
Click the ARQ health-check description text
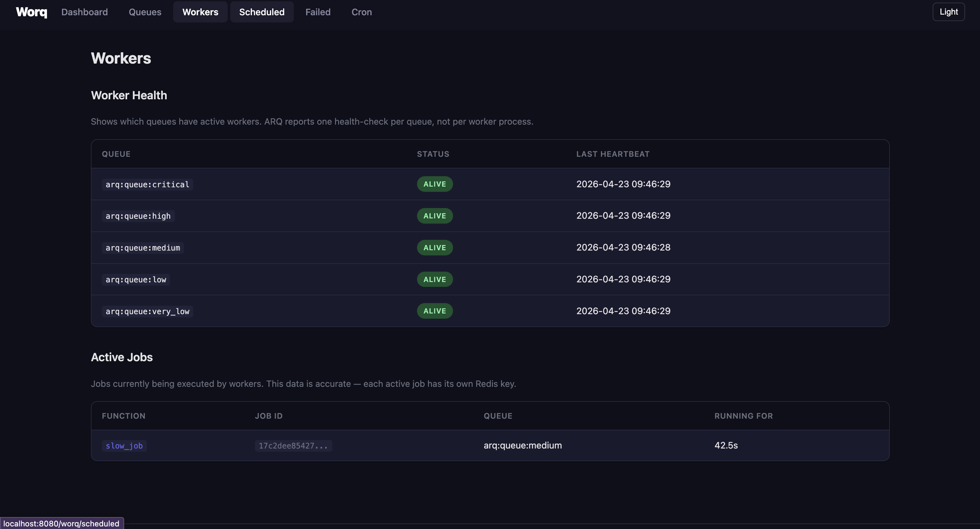(312, 121)
